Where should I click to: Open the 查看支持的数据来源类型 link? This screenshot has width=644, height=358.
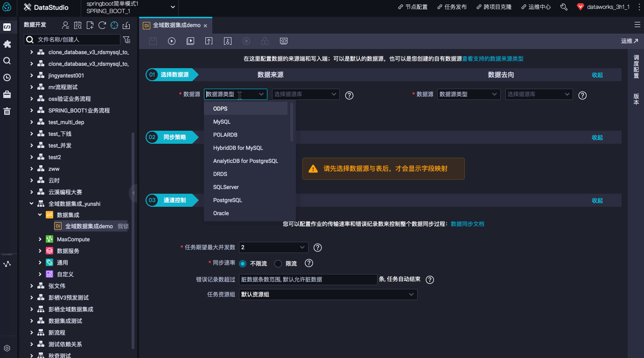click(x=493, y=59)
